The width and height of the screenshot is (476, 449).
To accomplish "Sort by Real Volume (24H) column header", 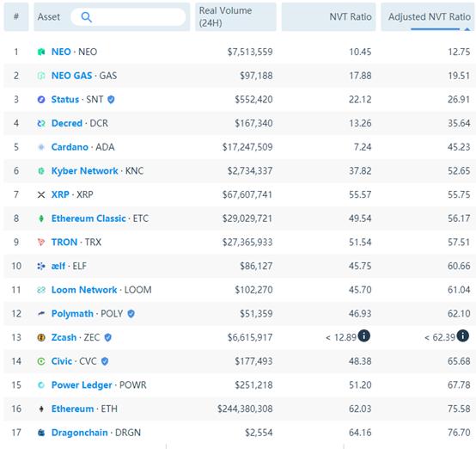I will [x=235, y=17].
